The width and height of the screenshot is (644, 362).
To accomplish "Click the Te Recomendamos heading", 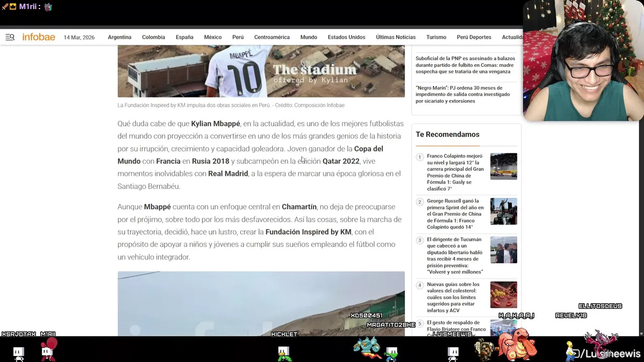I will tap(447, 135).
